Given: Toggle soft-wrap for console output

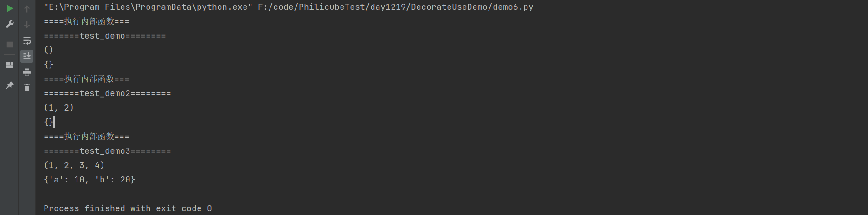Looking at the screenshot, I should pos(27,40).
